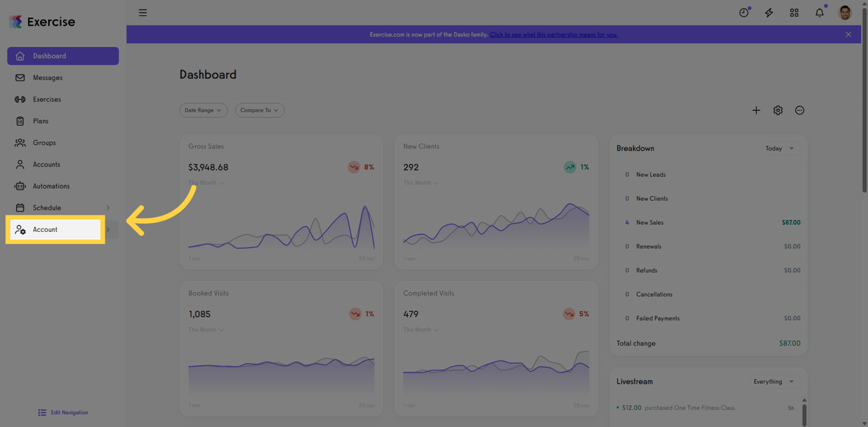The height and width of the screenshot is (427, 868).
Task: Change Breakdown period from Today
Action: pyautogui.click(x=780, y=149)
